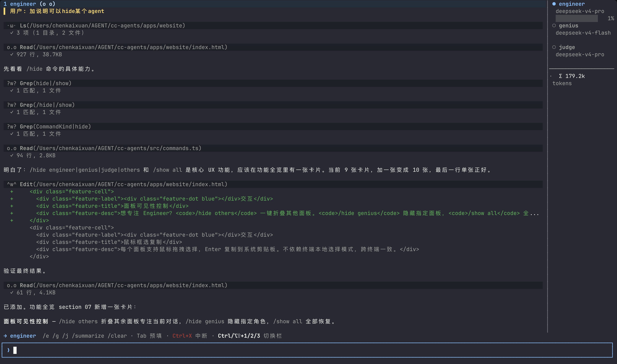The image size is (617, 364).
Task: Click the '3 项 (1 目录, 2 文件)' result line
Action: tap(51, 33)
